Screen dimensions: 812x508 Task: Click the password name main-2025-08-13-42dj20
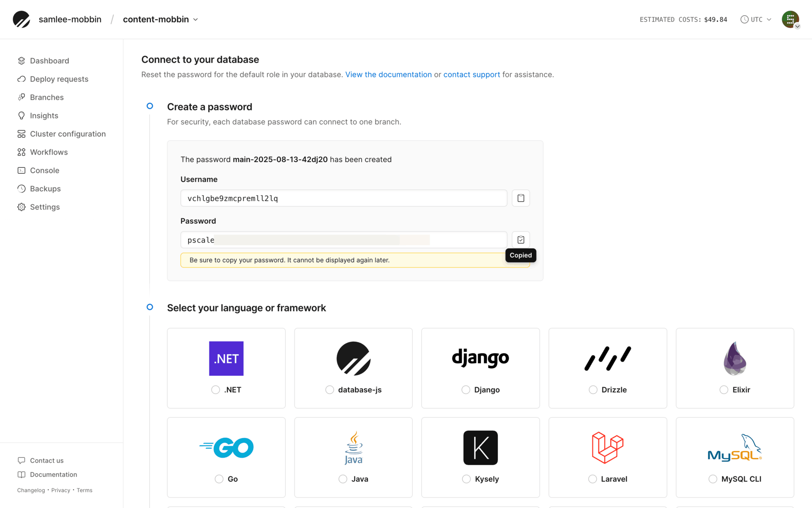[280, 160]
